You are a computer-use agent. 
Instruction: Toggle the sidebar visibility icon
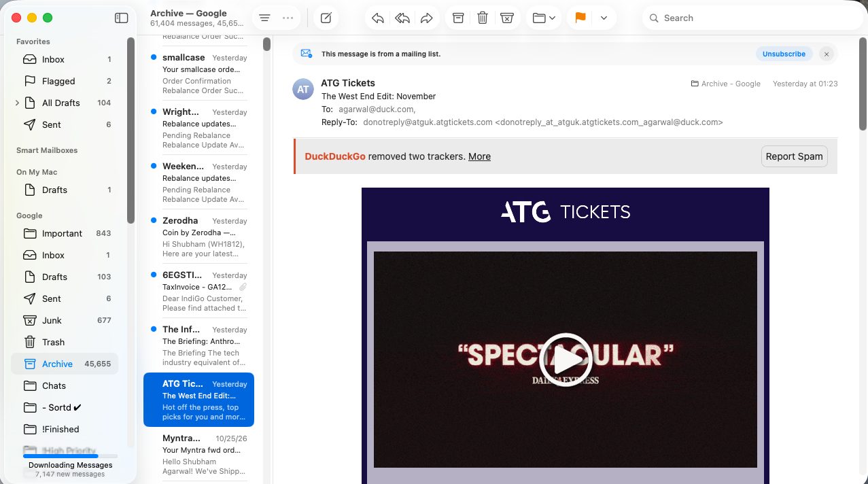122,18
